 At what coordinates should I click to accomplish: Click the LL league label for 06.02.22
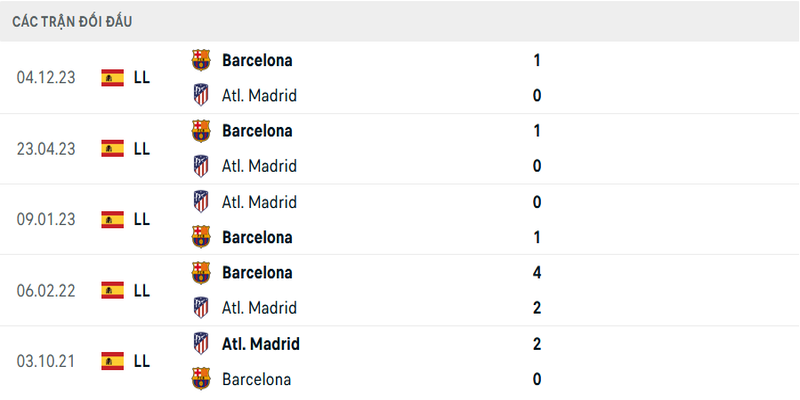(141, 290)
